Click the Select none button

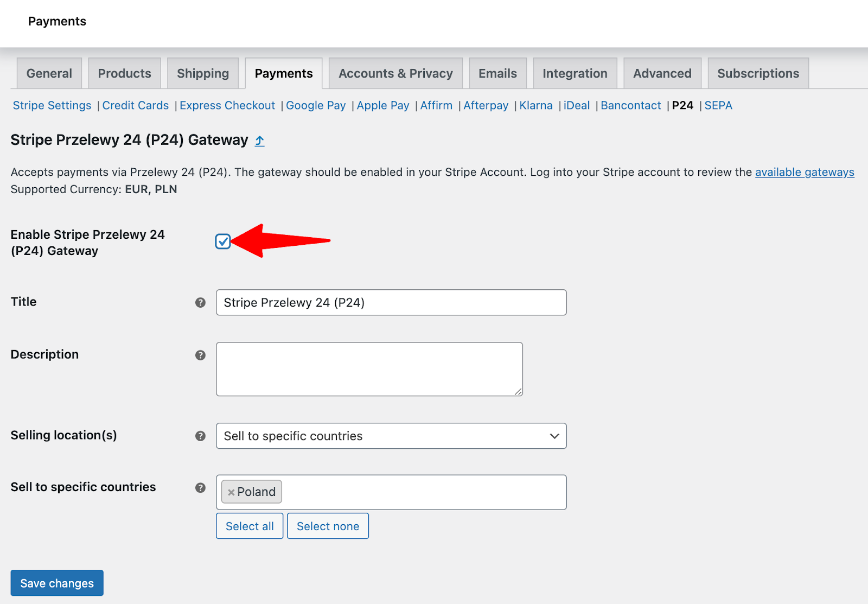pos(328,526)
